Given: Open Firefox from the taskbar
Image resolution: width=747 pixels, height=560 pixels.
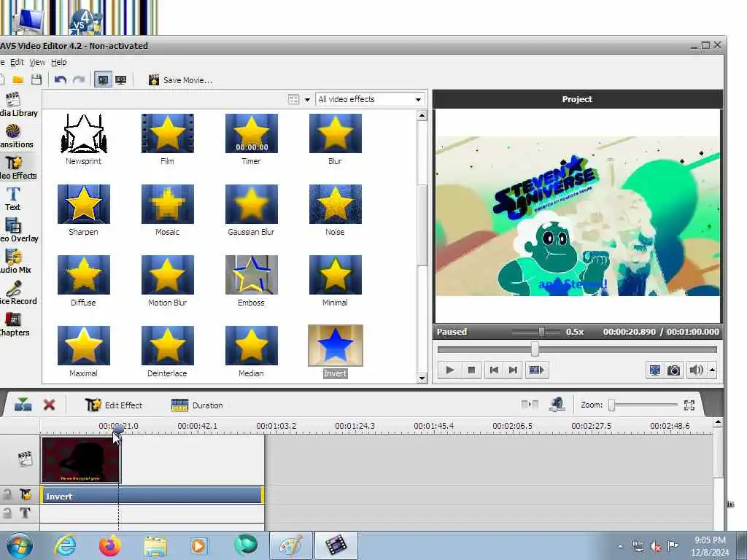Looking at the screenshot, I should tap(110, 545).
